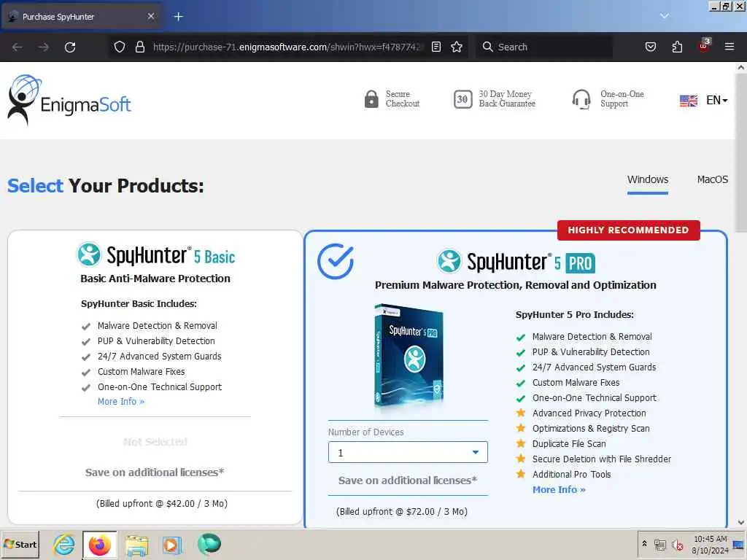The height and width of the screenshot is (560, 747).
Task: Select the Not Selected Basic product toggle
Action: tap(155, 442)
